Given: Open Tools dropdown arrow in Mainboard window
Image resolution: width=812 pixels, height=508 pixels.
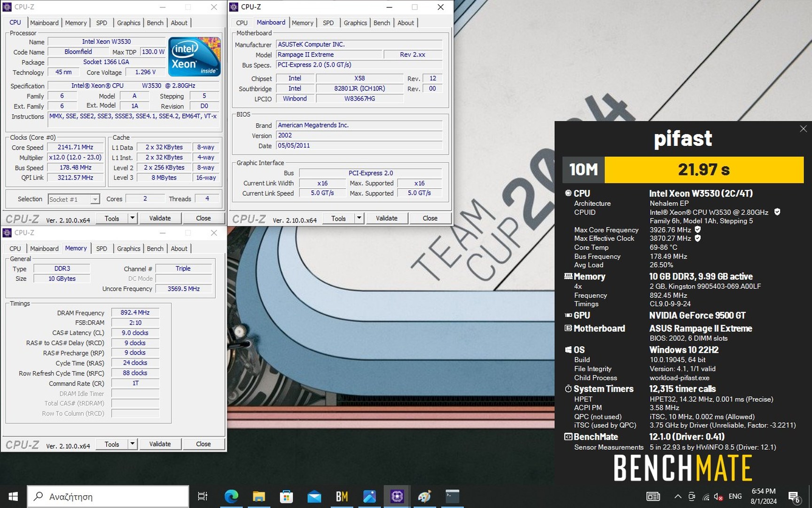Looking at the screenshot, I should point(359,218).
